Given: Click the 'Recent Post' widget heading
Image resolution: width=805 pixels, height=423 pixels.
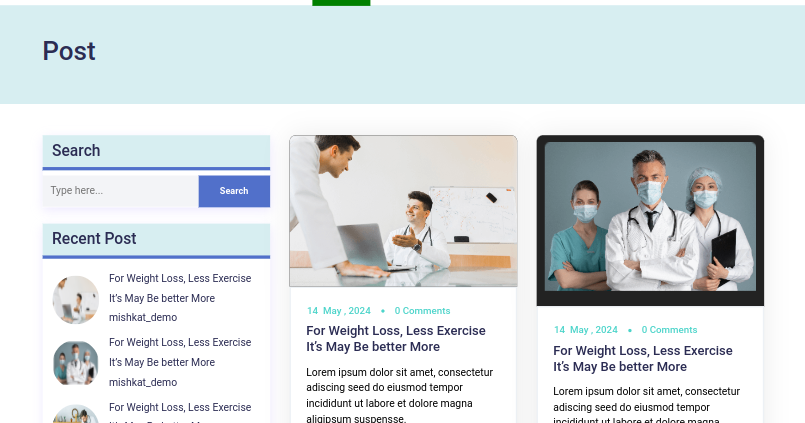Looking at the screenshot, I should [x=94, y=239].
